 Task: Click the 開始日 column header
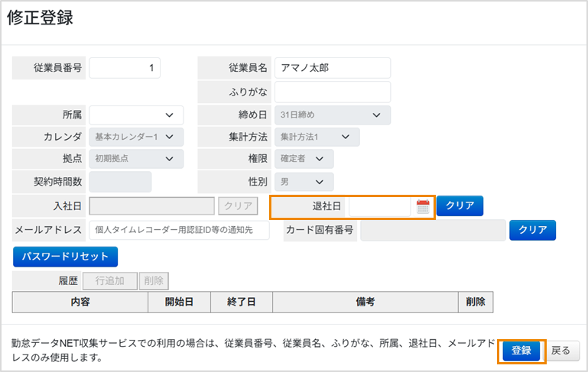(179, 302)
